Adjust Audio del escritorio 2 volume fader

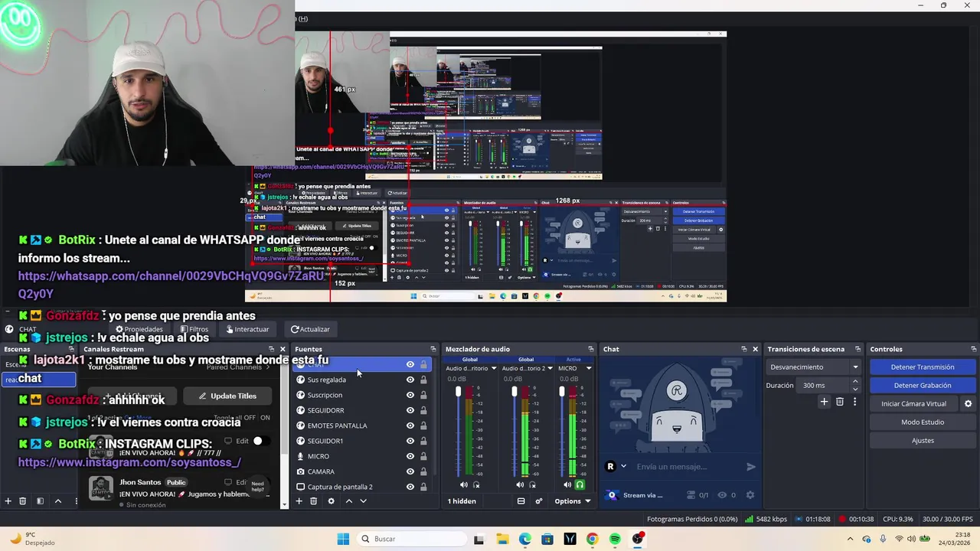click(514, 392)
